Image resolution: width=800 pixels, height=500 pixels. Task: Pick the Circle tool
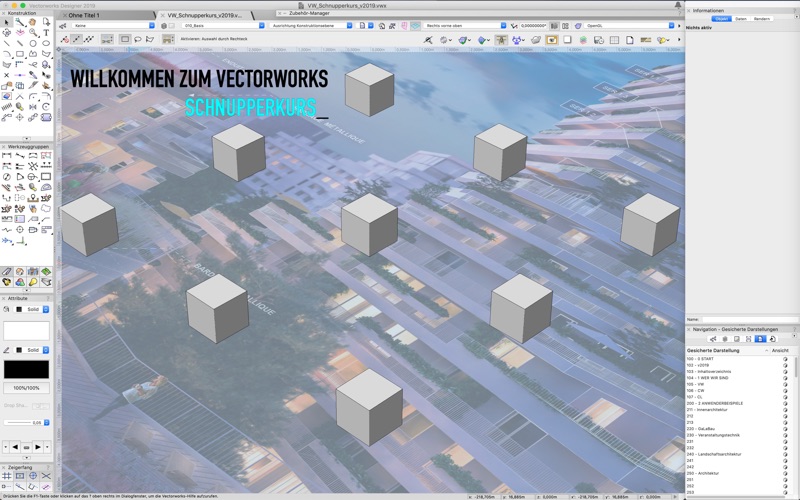33,43
